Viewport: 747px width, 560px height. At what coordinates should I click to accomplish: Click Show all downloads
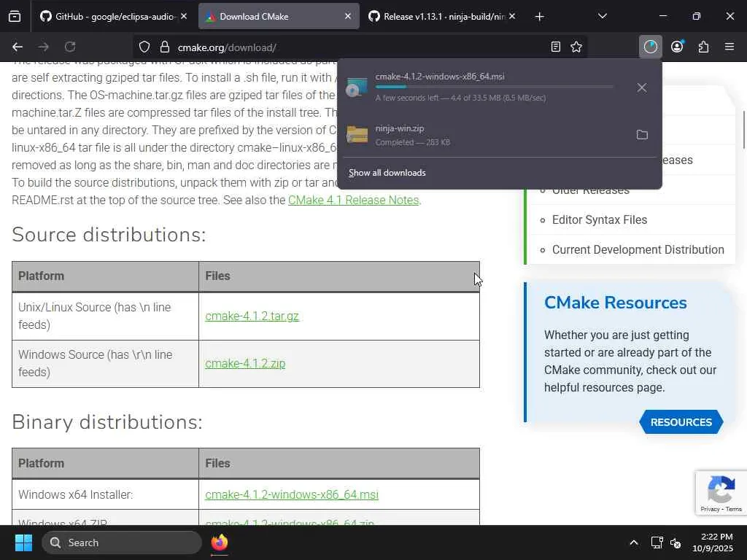pyautogui.click(x=387, y=173)
